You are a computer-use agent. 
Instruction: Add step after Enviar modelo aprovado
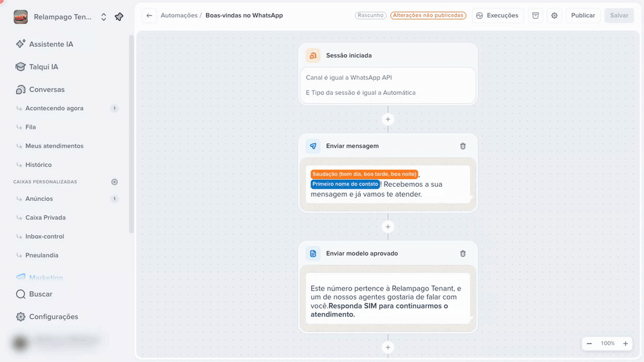click(388, 347)
